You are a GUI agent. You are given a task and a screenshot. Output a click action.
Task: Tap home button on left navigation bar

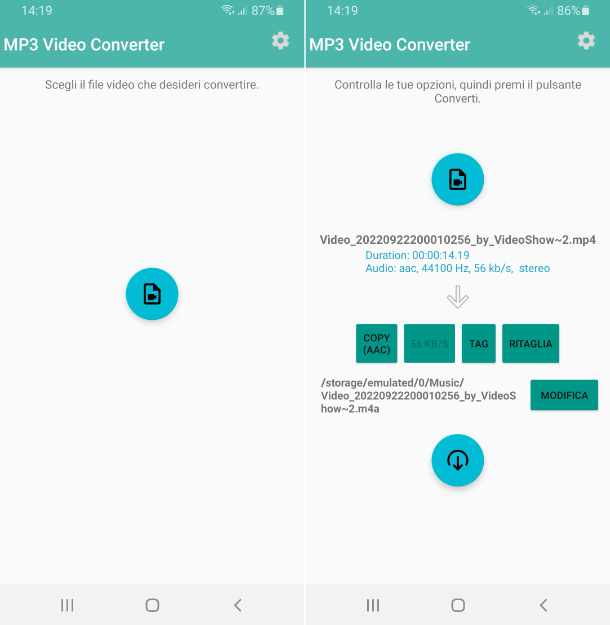152,605
